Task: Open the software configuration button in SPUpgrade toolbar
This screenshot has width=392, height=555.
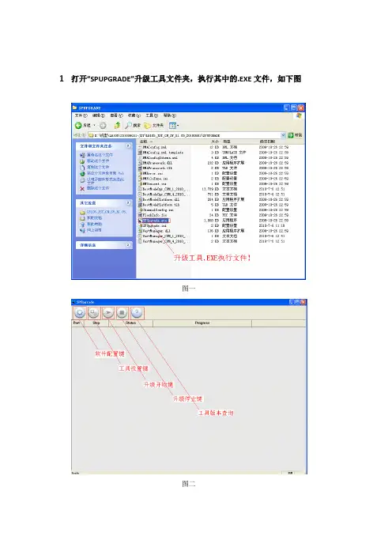Action: (x=80, y=313)
